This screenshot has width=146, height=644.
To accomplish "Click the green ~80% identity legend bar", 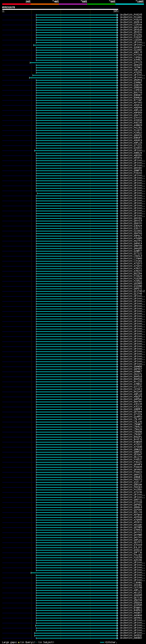I will coord(101,4).
